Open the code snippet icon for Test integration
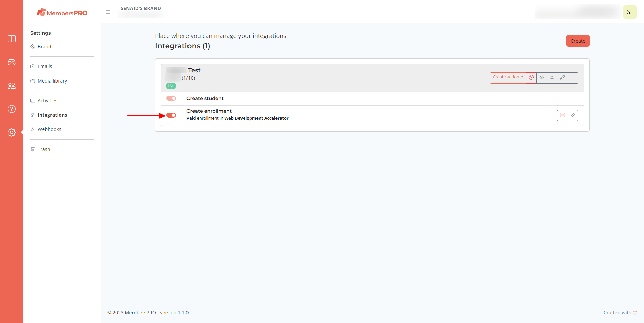This screenshot has height=323, width=644. pyautogui.click(x=542, y=78)
